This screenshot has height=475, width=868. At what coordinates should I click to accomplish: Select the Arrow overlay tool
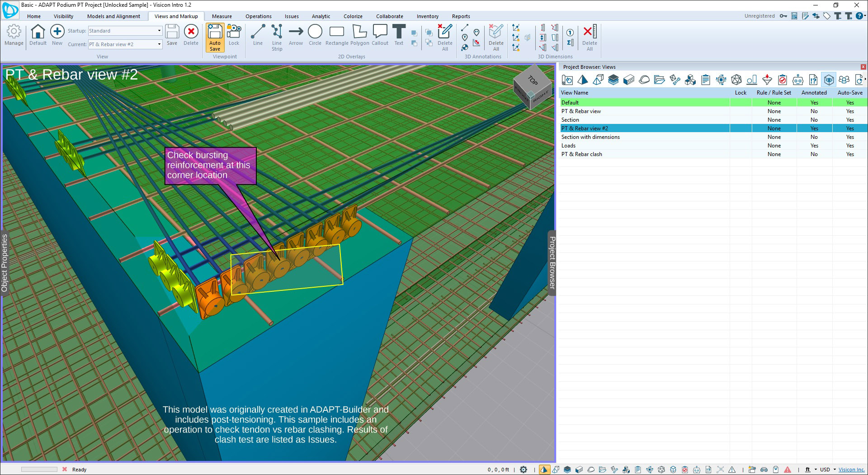(296, 35)
